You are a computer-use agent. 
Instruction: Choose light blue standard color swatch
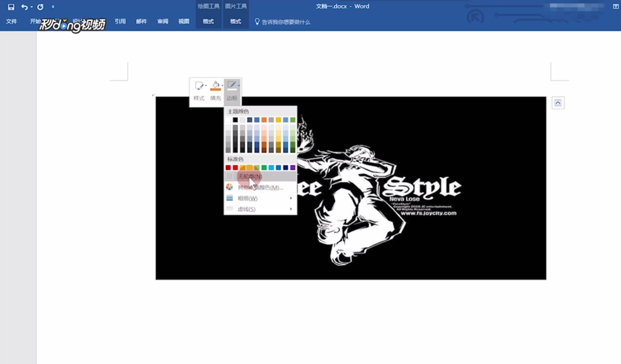(271, 167)
